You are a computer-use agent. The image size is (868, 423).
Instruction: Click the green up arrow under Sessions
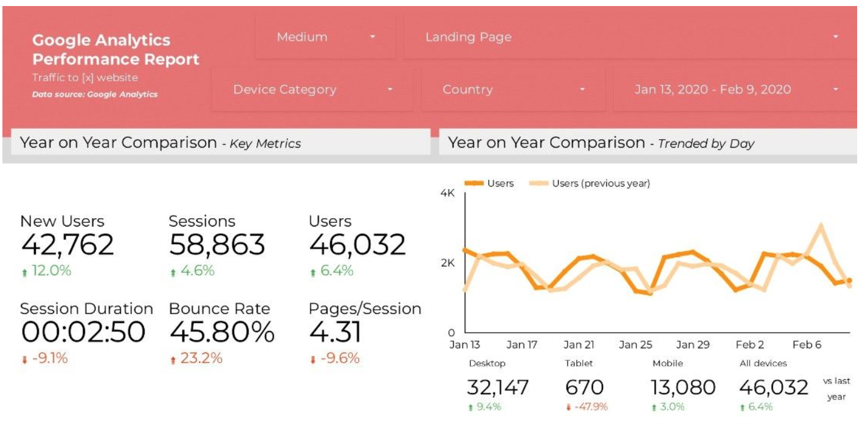[173, 273]
